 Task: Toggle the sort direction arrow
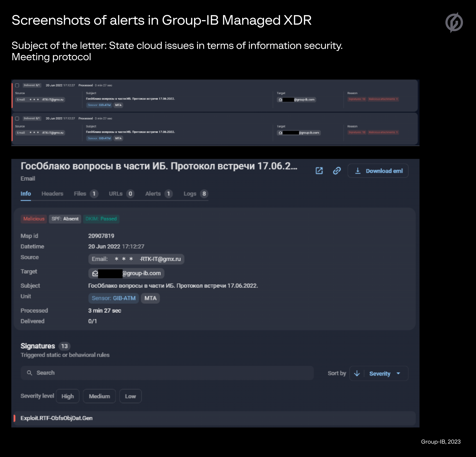click(357, 373)
